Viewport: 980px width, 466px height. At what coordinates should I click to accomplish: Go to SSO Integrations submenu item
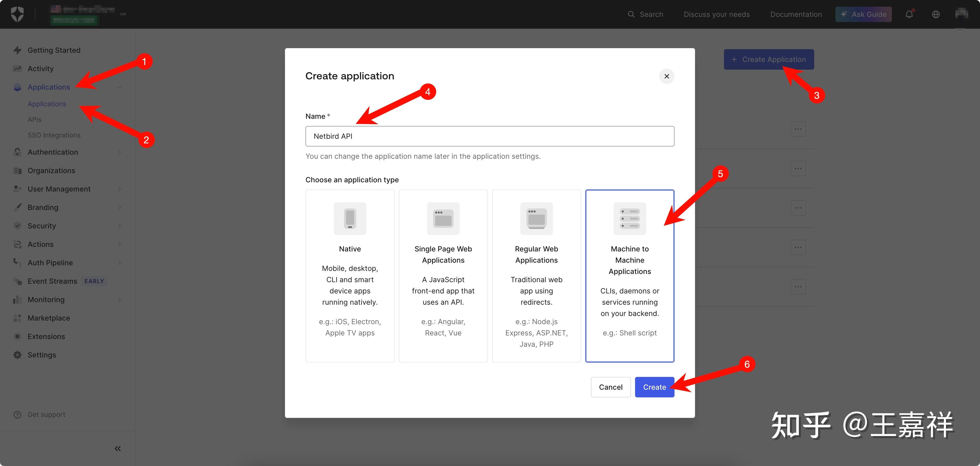[x=54, y=135]
